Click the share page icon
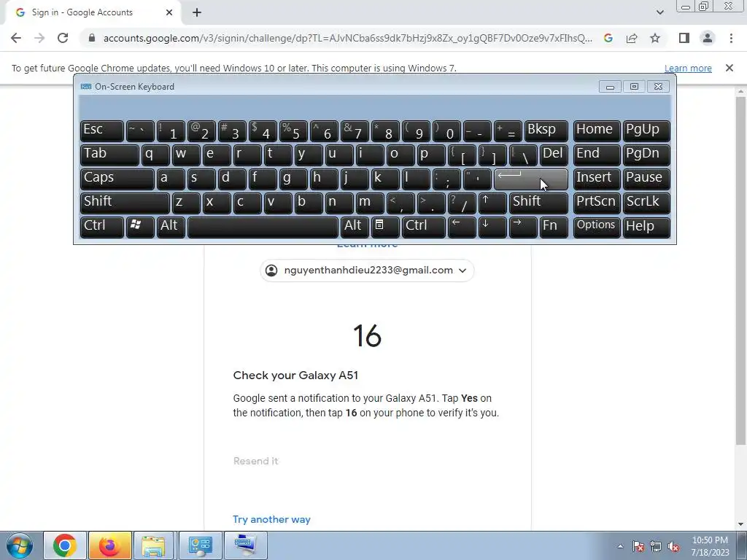This screenshot has width=747, height=560. tap(632, 38)
